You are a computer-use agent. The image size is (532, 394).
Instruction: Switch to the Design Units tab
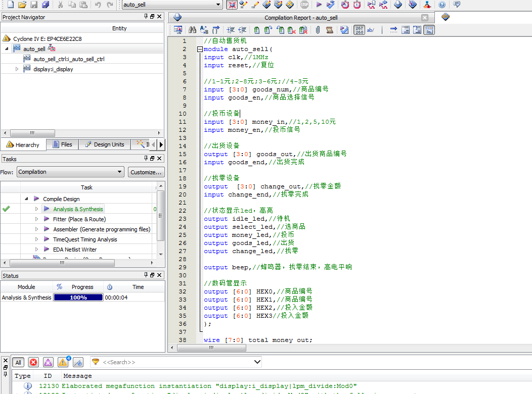click(x=104, y=144)
